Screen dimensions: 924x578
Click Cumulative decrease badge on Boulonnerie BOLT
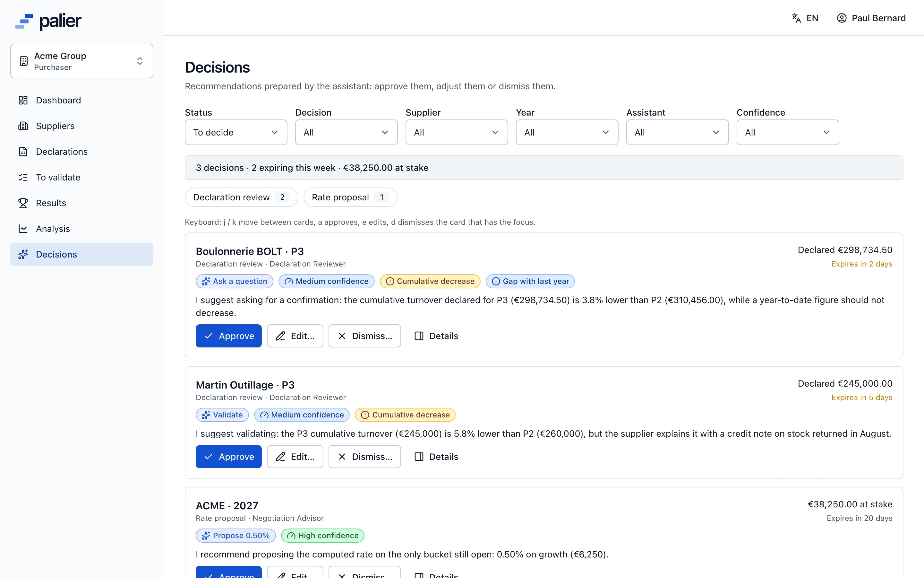pos(430,281)
